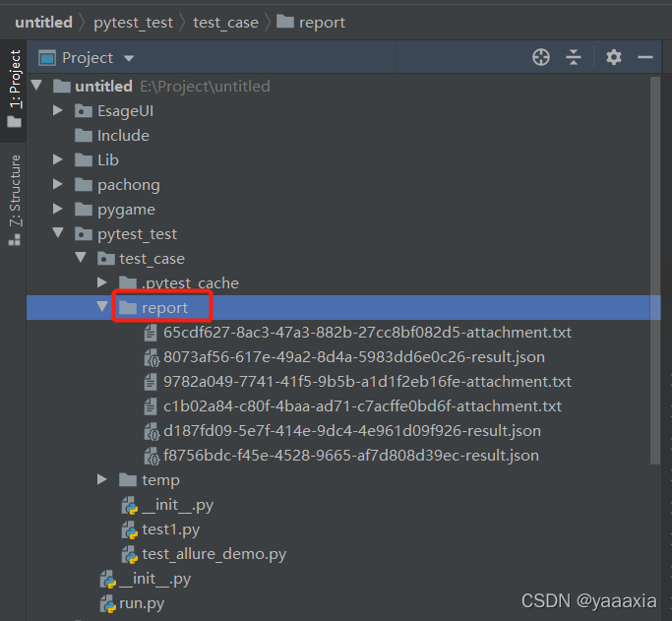672x621 pixels.
Task: Click text file icon of c1b02a84 attachment
Action: tap(150, 406)
